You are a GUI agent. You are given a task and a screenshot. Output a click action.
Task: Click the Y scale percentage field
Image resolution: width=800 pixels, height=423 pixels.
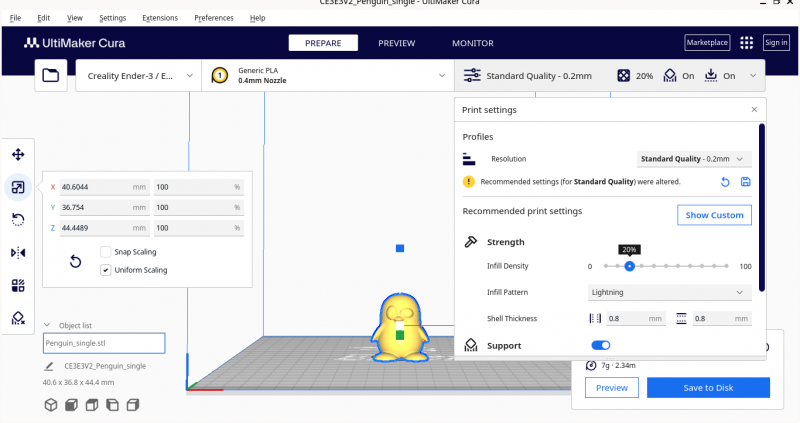[x=199, y=208]
